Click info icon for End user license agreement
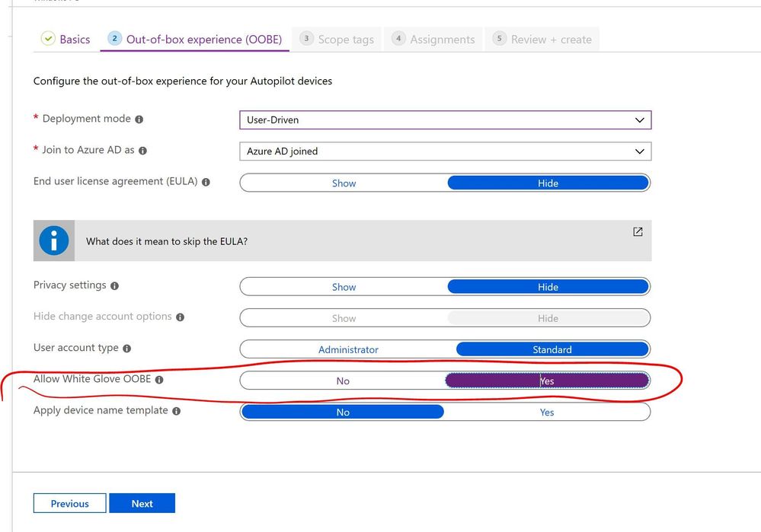 206,183
